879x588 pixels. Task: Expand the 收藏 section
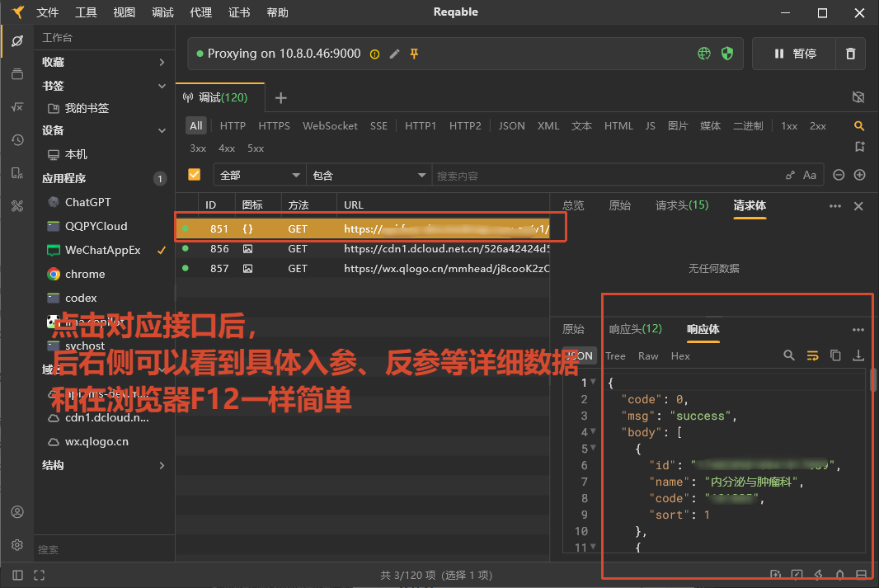coord(104,62)
